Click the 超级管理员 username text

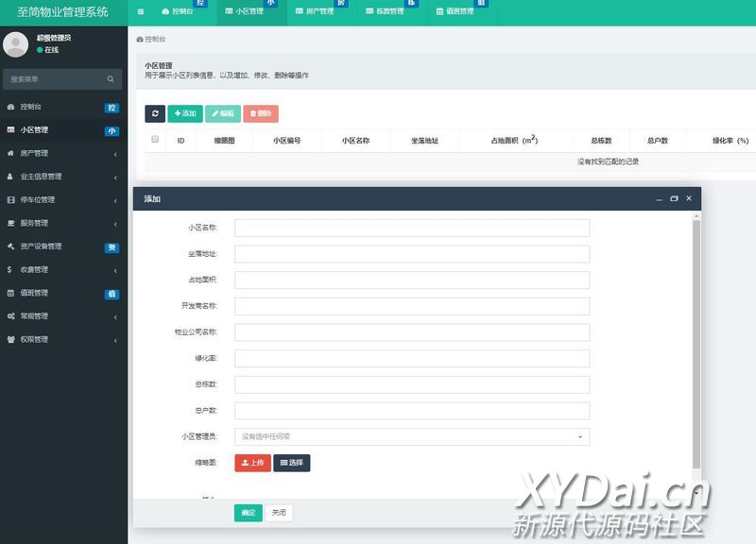(x=54, y=38)
